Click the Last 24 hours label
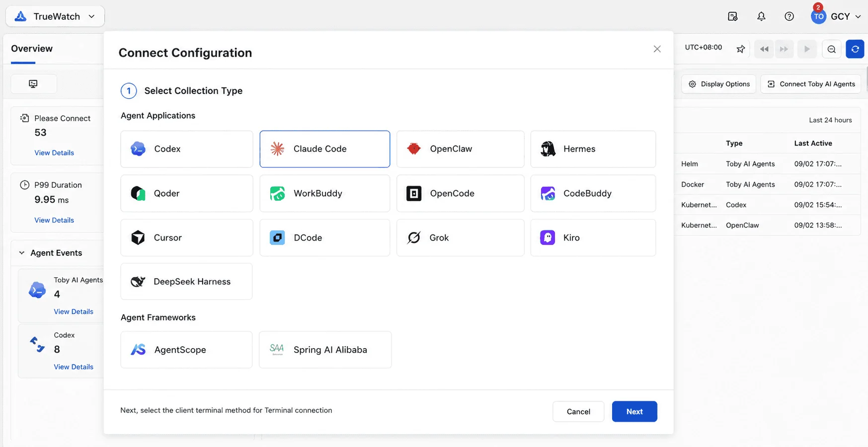868x447 pixels. [x=830, y=120]
